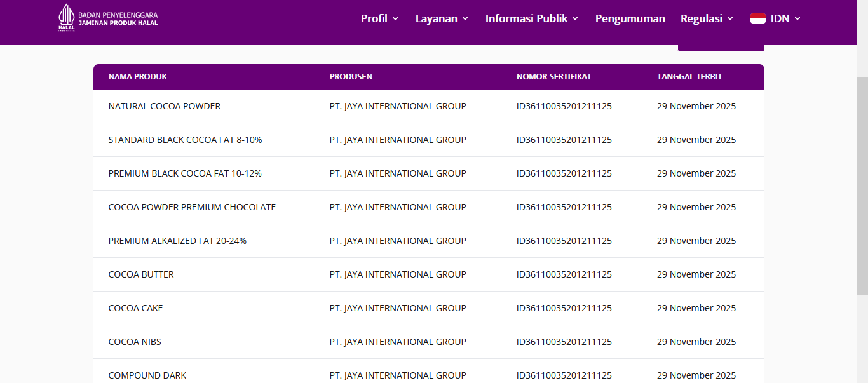Click the TANGGAL TERBIT column header

[689, 77]
